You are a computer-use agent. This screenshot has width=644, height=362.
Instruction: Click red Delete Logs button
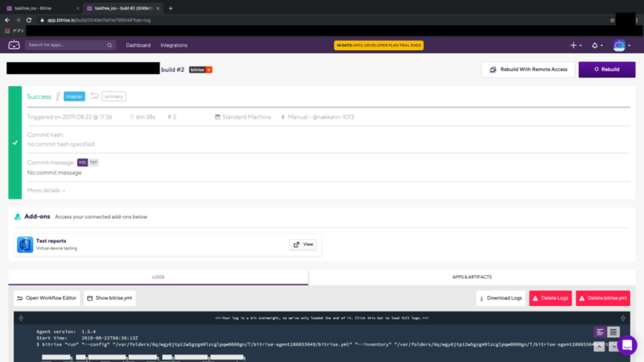coord(551,298)
